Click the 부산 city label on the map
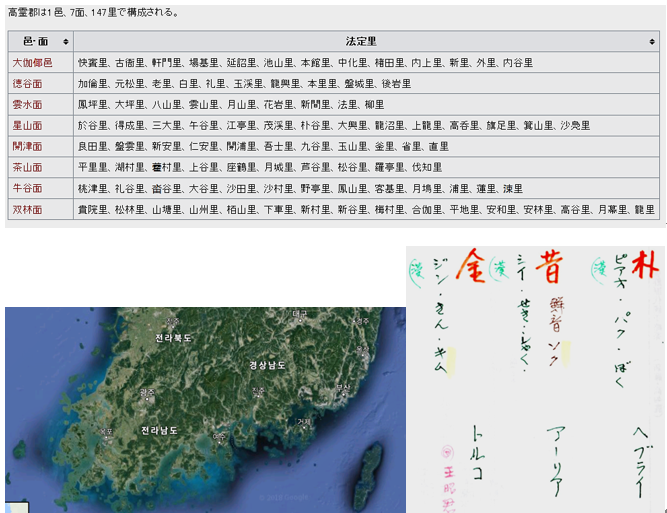 [x=343, y=388]
